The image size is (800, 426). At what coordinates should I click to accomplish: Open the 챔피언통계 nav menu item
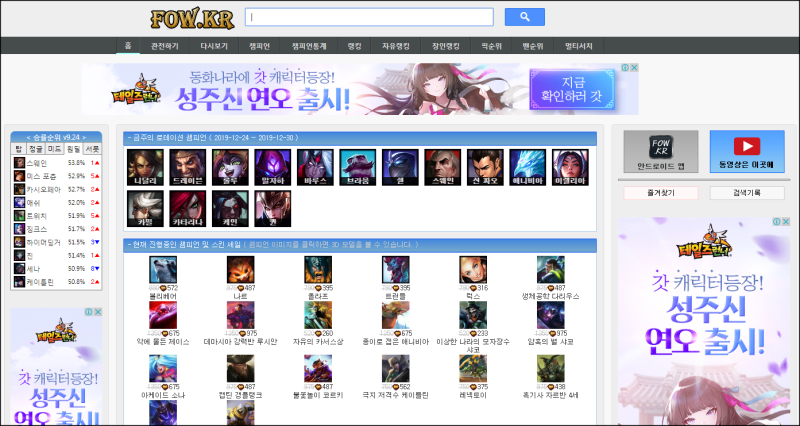[x=309, y=46]
